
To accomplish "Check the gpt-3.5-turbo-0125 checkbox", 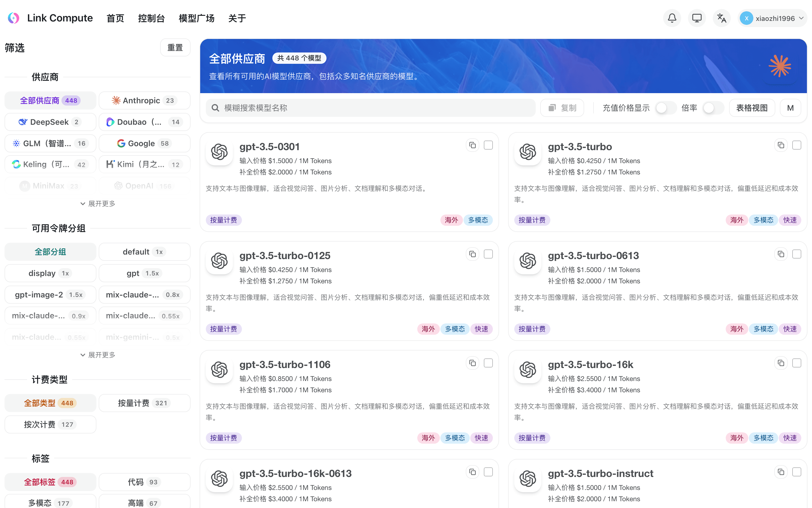I will pyautogui.click(x=488, y=254).
